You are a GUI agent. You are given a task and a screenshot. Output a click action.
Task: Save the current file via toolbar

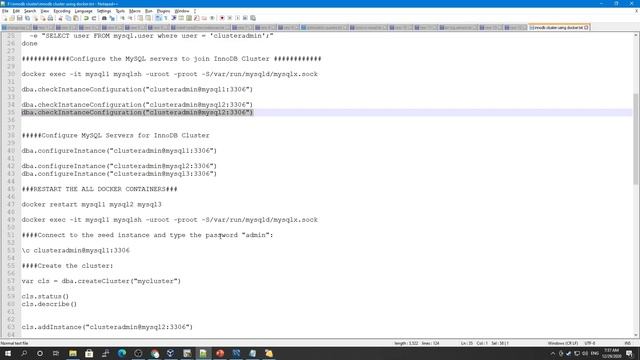tap(20, 18)
